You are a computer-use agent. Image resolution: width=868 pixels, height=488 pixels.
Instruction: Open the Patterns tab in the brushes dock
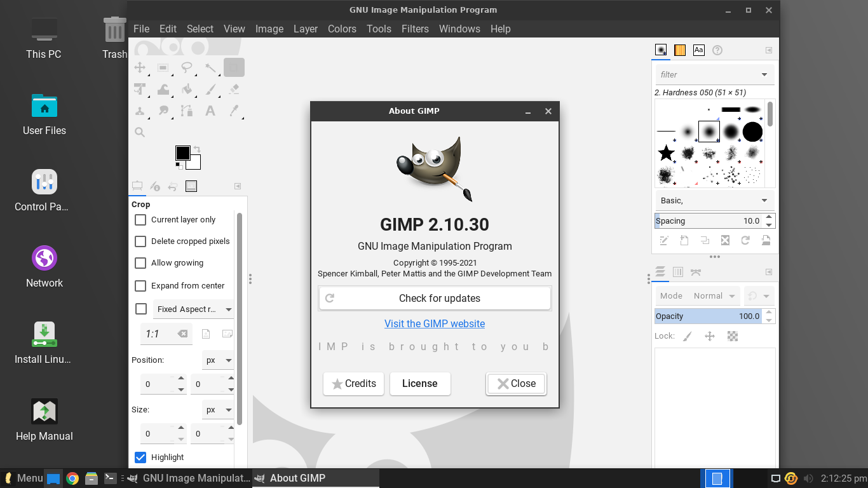(679, 50)
